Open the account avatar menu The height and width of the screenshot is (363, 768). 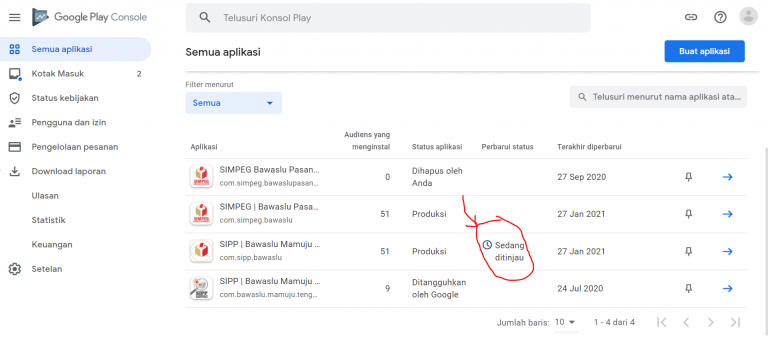tap(748, 16)
